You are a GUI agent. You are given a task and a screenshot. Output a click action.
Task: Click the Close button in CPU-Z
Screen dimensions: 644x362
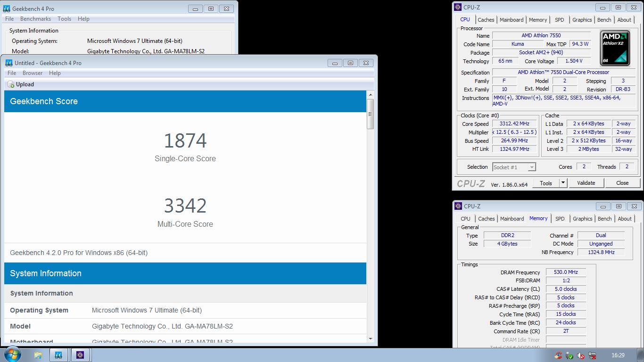(x=622, y=183)
